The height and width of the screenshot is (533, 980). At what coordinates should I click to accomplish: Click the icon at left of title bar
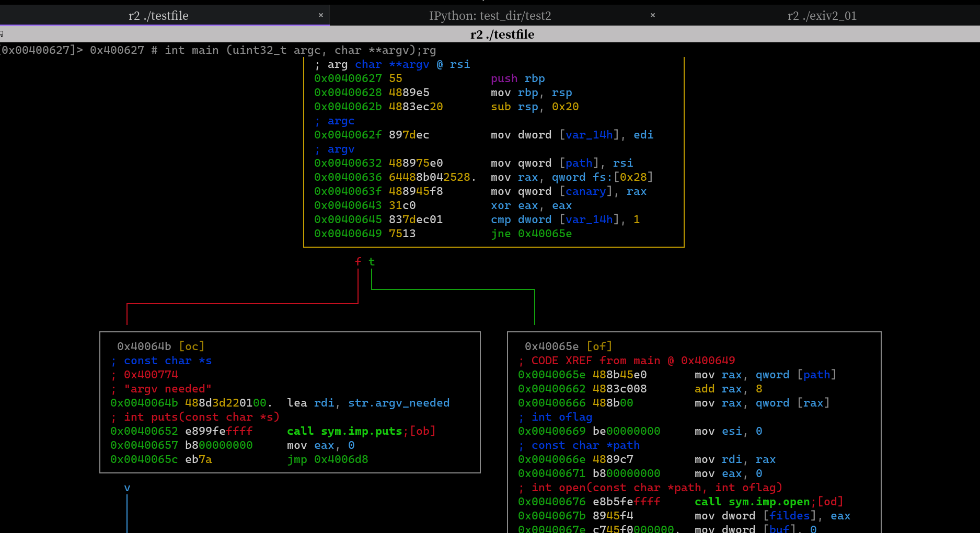2,34
